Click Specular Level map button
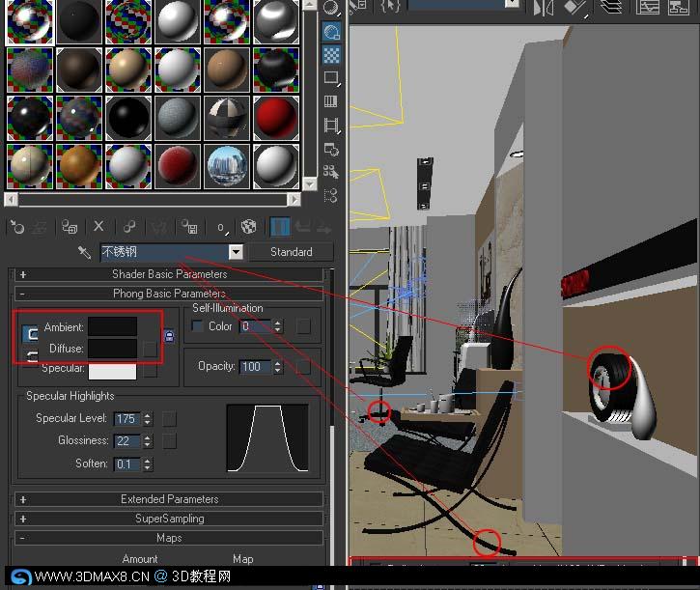This screenshot has width=700, height=590. click(169, 418)
